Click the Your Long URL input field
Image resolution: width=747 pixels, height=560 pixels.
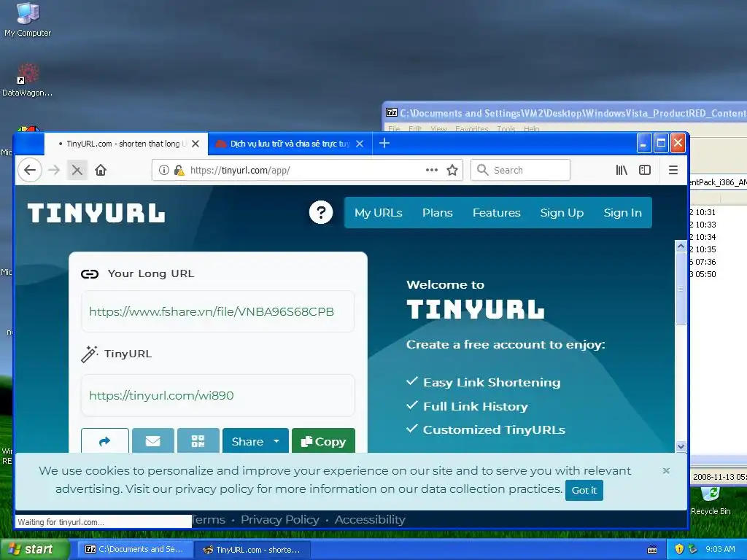[218, 311]
